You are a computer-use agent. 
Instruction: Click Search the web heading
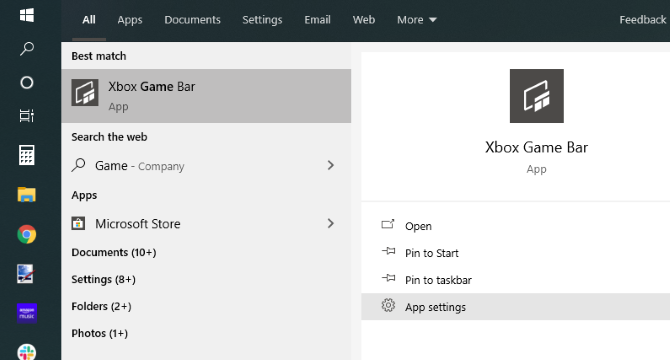point(109,137)
